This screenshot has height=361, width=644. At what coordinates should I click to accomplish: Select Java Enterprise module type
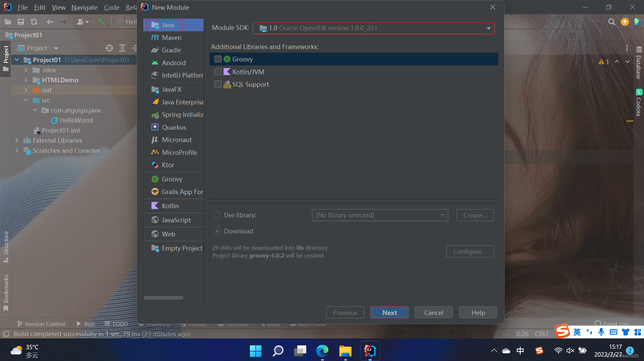point(173,102)
